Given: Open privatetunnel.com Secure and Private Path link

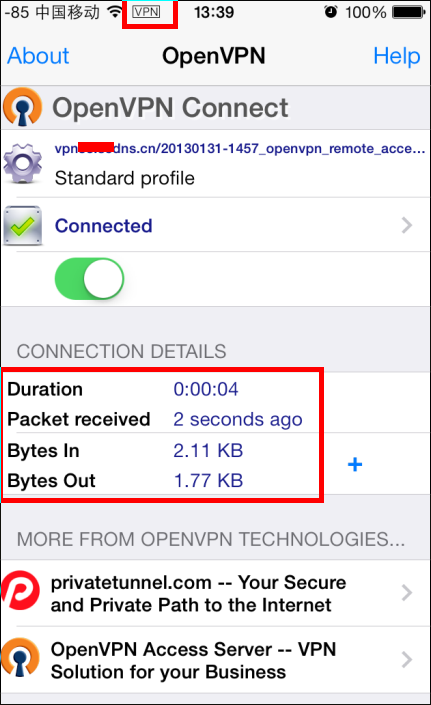Looking at the screenshot, I should pos(199,593).
